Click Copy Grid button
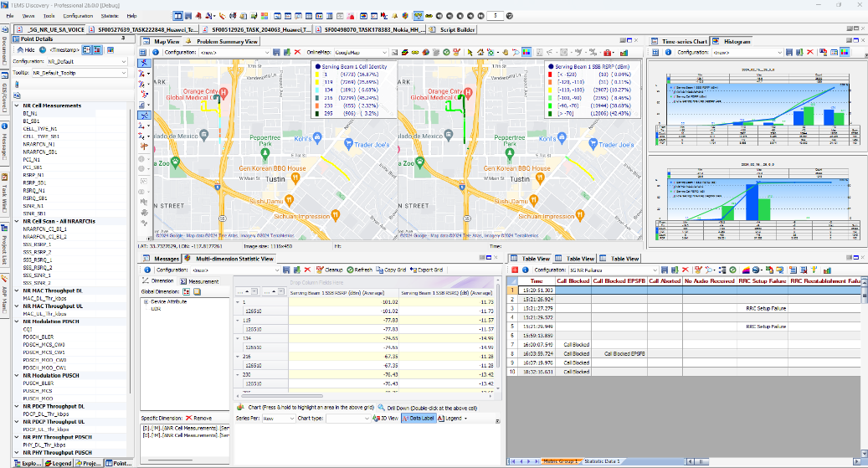The image size is (868, 468). (x=391, y=270)
